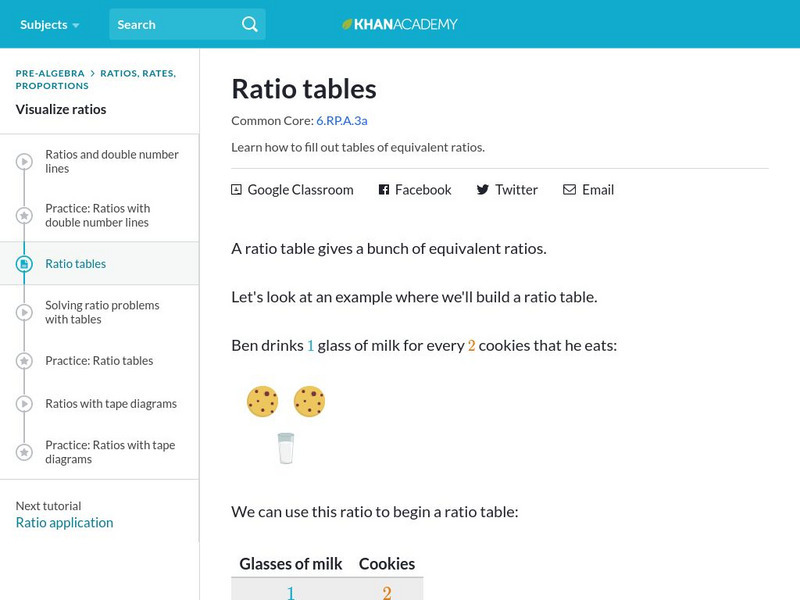This screenshot has width=800, height=600.
Task: Select Solving ratio problems with tables lesson
Action: tap(102, 312)
